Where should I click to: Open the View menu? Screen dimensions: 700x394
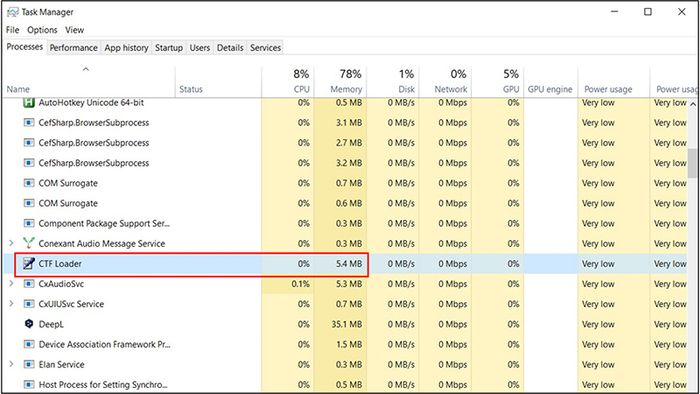(x=75, y=30)
